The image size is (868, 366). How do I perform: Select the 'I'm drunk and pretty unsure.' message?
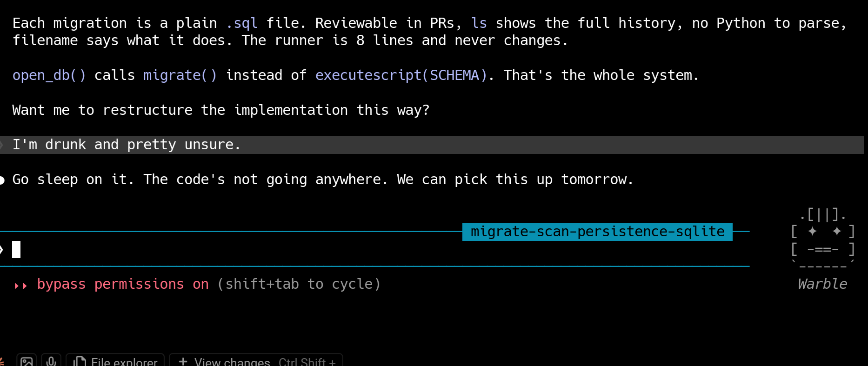click(x=126, y=145)
